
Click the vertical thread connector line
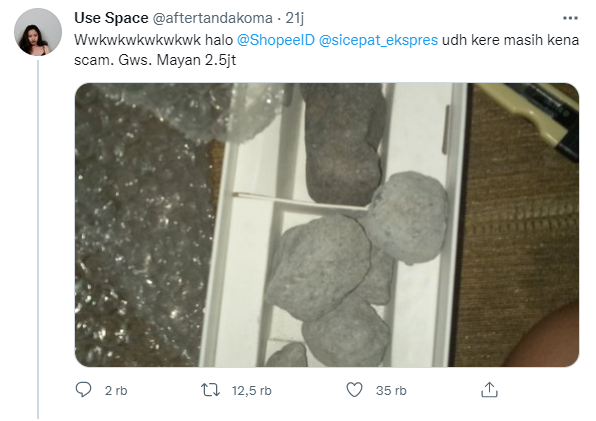(x=38, y=239)
